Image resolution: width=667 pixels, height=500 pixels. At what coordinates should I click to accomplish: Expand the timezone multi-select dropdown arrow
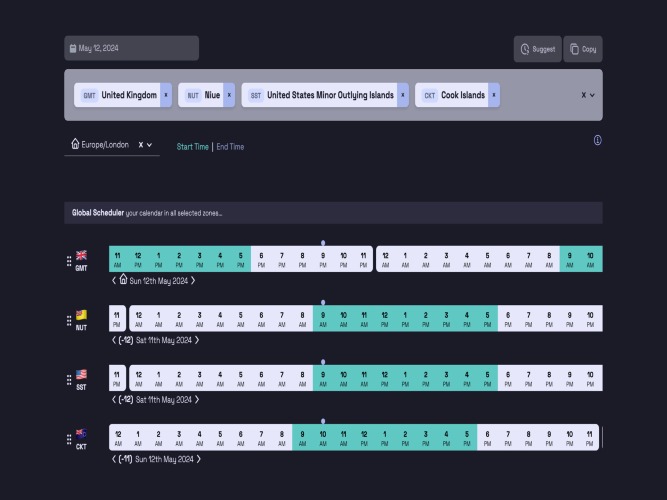coord(592,95)
